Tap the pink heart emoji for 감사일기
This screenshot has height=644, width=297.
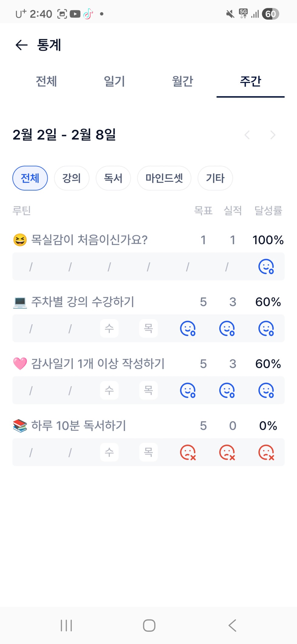click(x=20, y=364)
